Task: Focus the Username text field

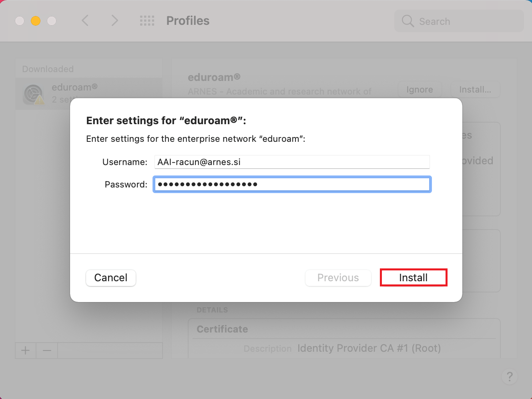Action: coord(292,162)
